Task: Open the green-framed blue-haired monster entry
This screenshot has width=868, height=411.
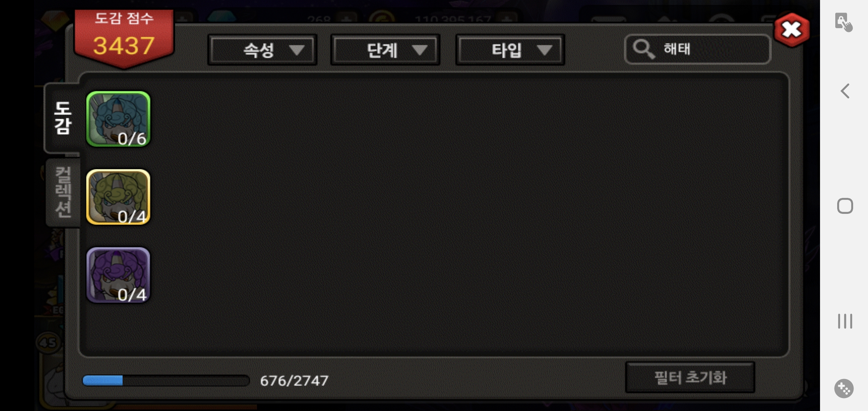Action: (118, 119)
